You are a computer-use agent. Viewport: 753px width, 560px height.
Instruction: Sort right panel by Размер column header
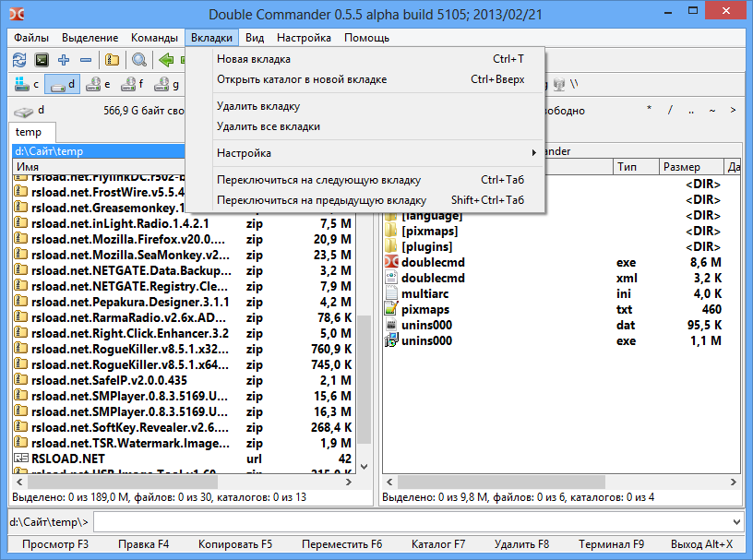[x=690, y=167]
